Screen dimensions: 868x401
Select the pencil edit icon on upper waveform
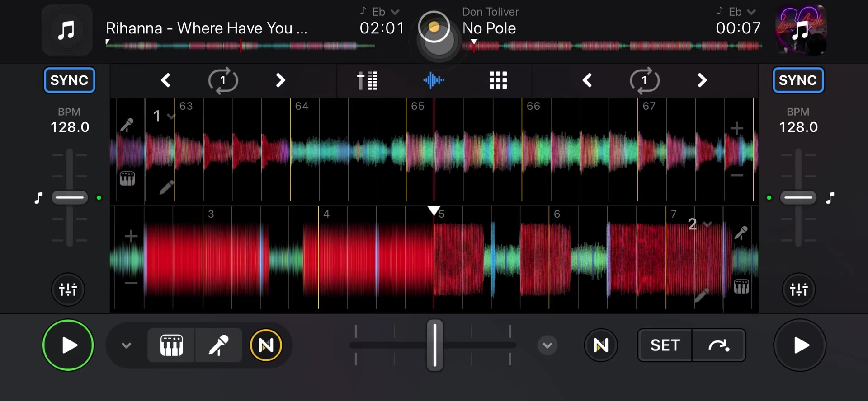click(x=167, y=187)
